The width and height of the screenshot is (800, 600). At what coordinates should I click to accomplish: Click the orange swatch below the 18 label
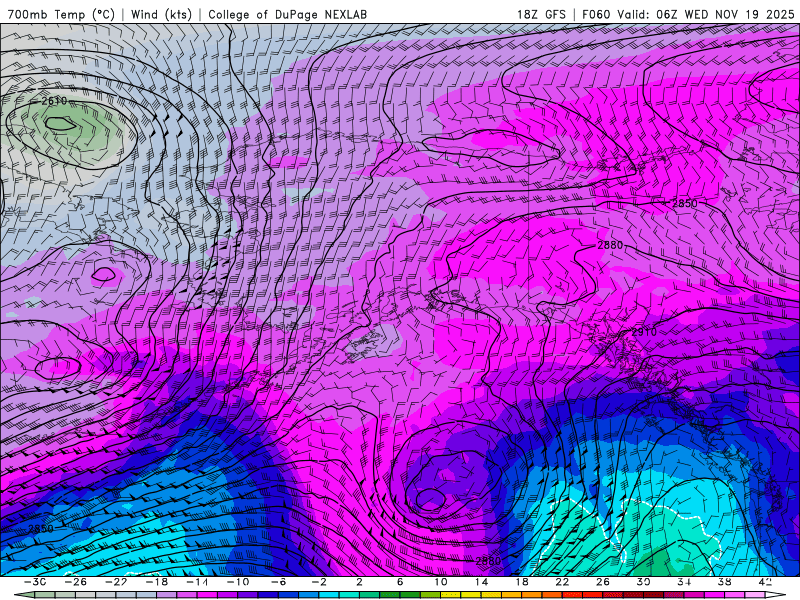tap(532, 595)
